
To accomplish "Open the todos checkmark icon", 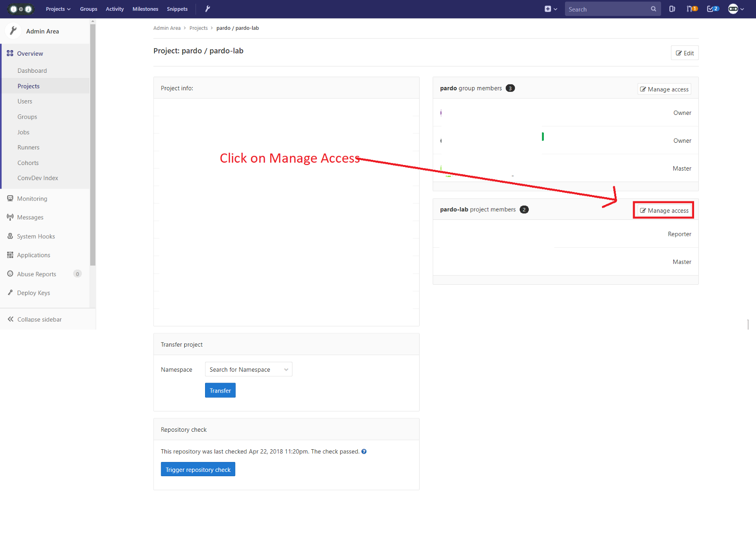I will [713, 9].
